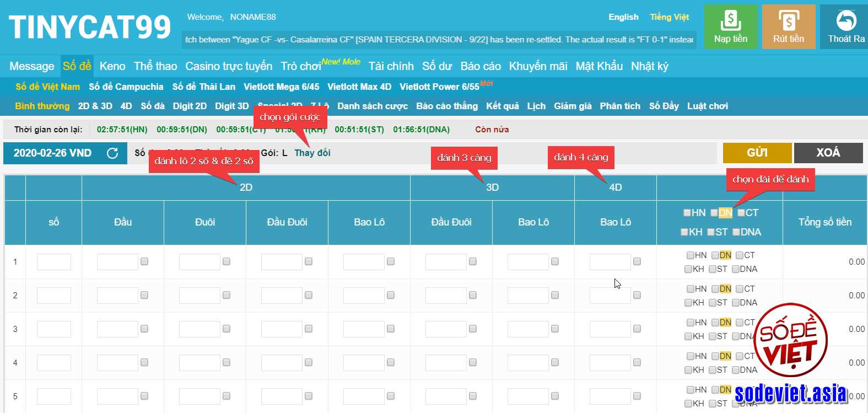Viewport: 868px width, 413px height.
Task: Click the Thay đổi package link
Action: 312,153
